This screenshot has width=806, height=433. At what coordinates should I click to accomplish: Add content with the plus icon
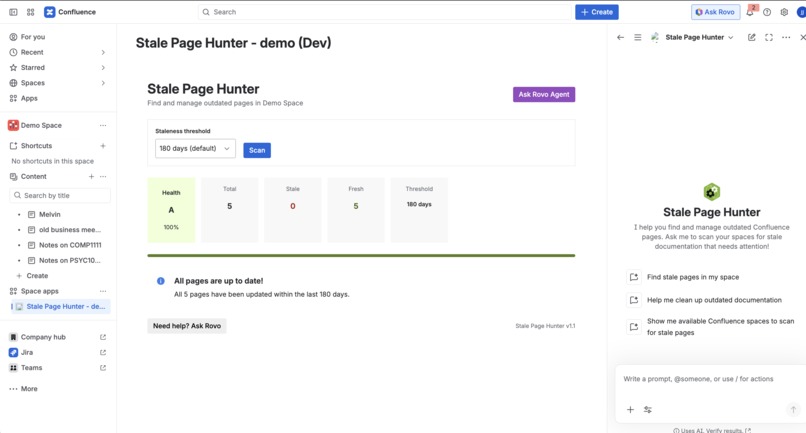click(91, 176)
